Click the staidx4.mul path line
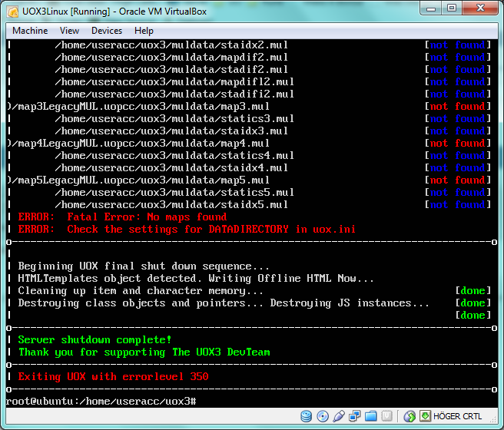Image resolution: width=504 pixels, height=430 pixels. tap(171, 168)
